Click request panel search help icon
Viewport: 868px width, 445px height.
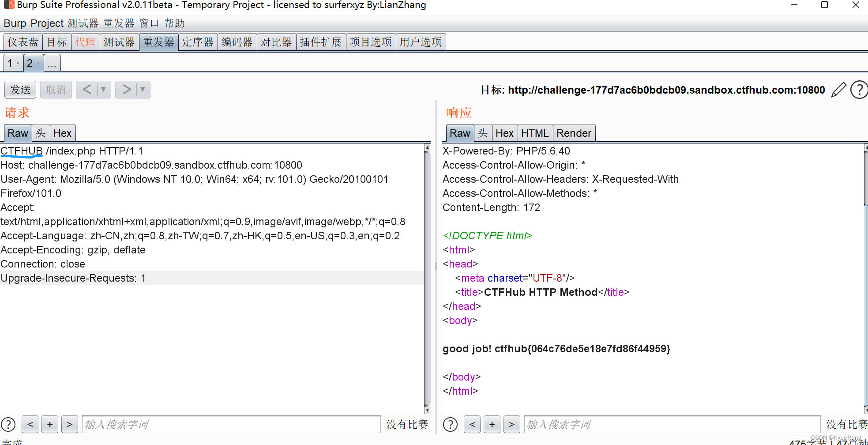(x=8, y=425)
